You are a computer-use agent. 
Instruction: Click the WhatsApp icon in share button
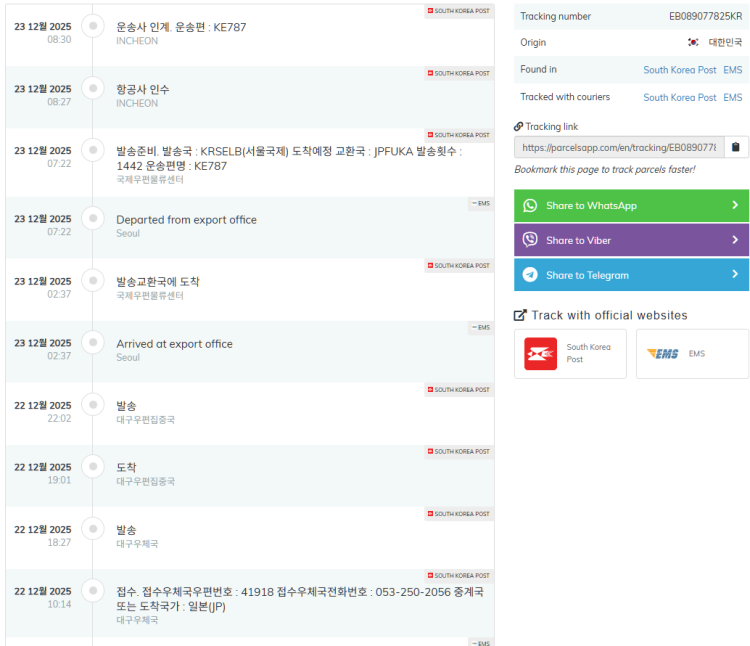530,205
